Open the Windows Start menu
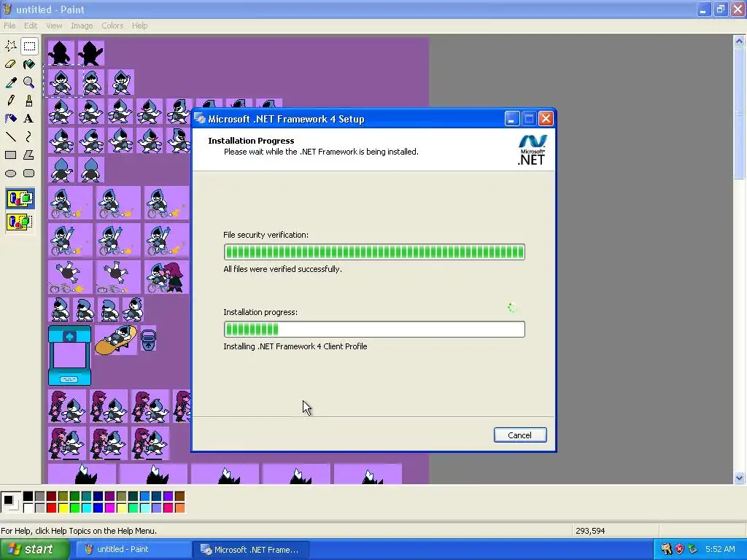Screen dimensions: 747x560 pyautogui.click(x=34, y=550)
